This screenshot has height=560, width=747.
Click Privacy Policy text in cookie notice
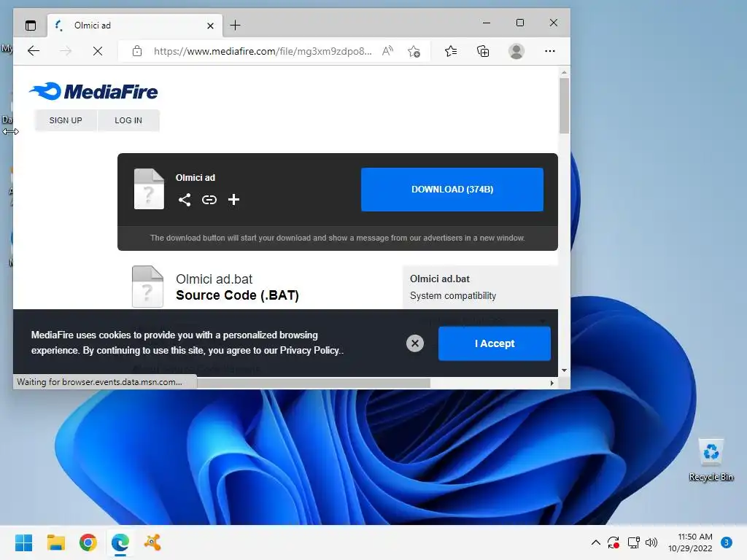click(x=309, y=351)
